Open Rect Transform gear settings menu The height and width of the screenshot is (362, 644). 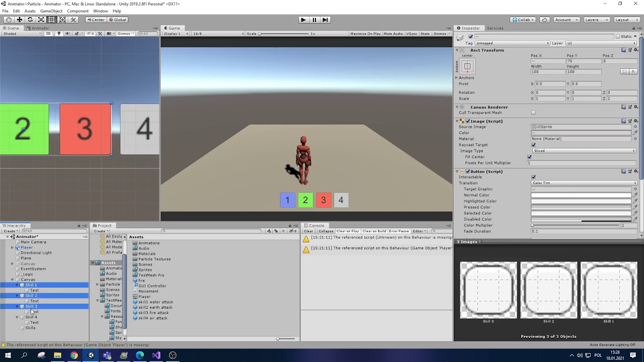tap(636, 50)
